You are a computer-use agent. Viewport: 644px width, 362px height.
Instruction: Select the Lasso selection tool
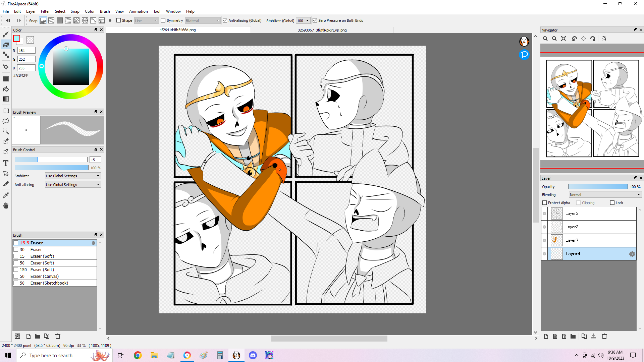click(6, 121)
